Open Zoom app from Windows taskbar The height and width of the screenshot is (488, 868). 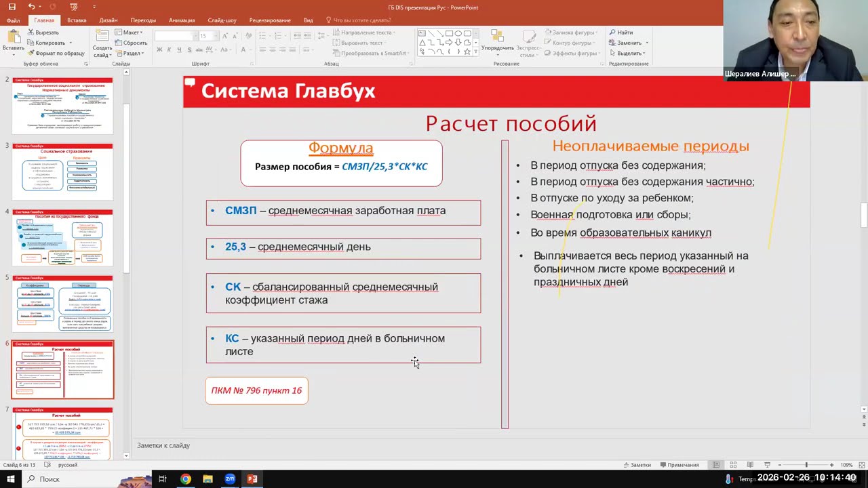(x=230, y=479)
